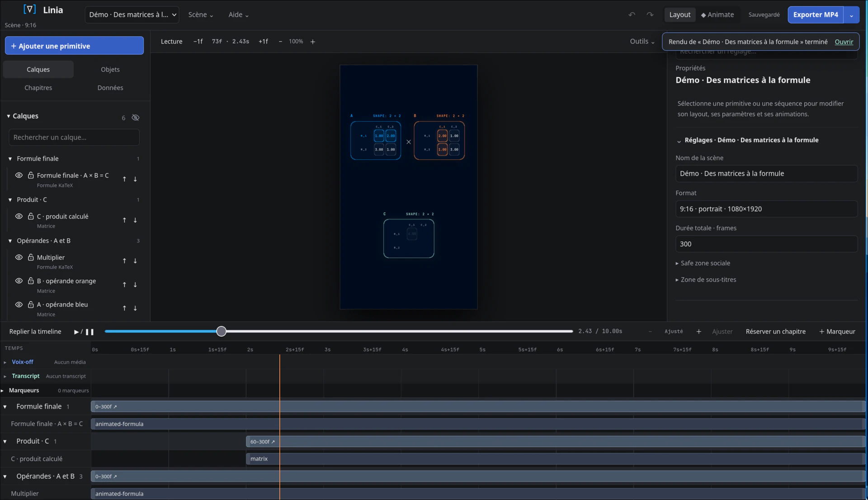The width and height of the screenshot is (868, 500).
Task: Click the redo arrow icon
Action: [650, 14]
